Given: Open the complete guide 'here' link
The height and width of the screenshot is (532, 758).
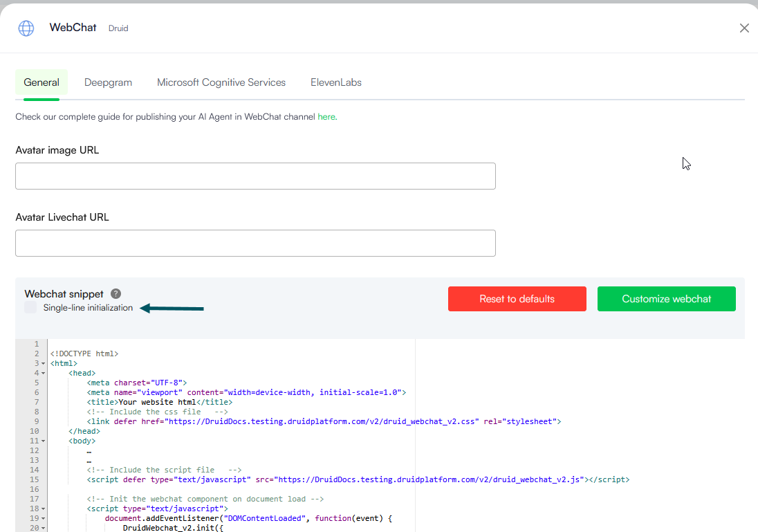Looking at the screenshot, I should point(326,117).
